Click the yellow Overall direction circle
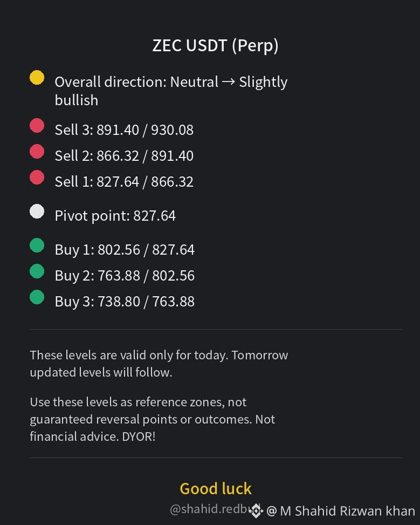The height and width of the screenshot is (525, 420). click(37, 77)
